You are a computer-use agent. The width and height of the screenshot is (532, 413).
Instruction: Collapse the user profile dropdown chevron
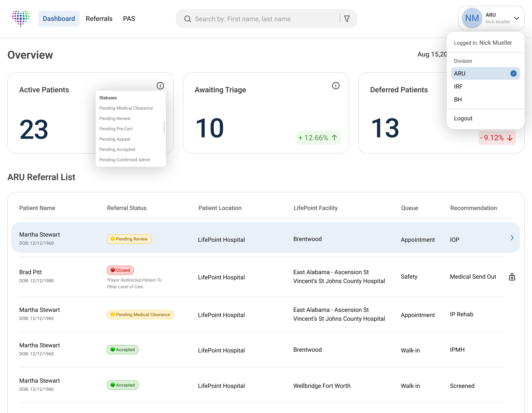[x=516, y=18]
